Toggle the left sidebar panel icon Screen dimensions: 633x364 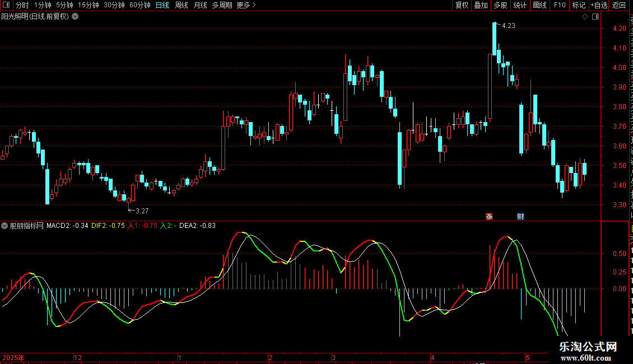click(6, 5)
